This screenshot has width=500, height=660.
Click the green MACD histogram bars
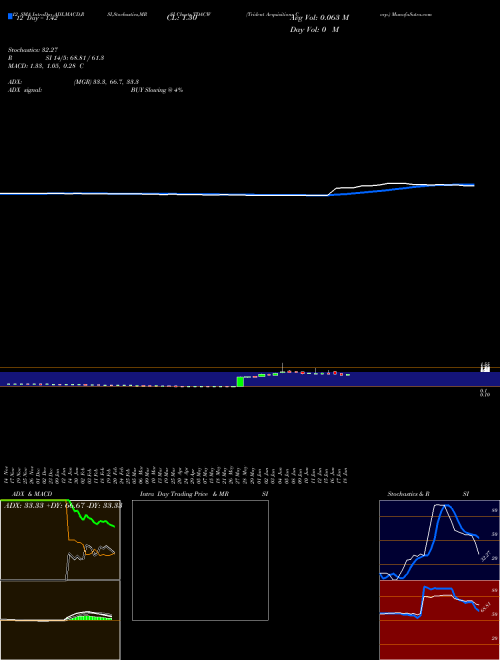(90, 617)
